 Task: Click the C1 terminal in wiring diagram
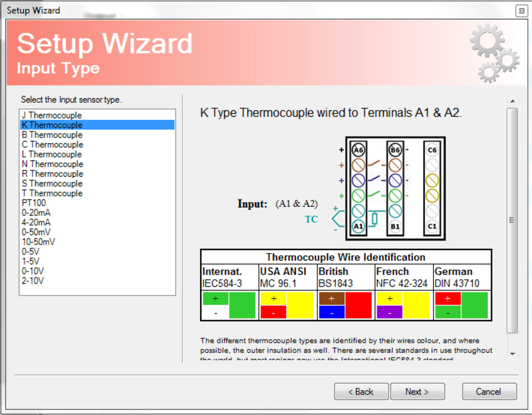tap(432, 226)
